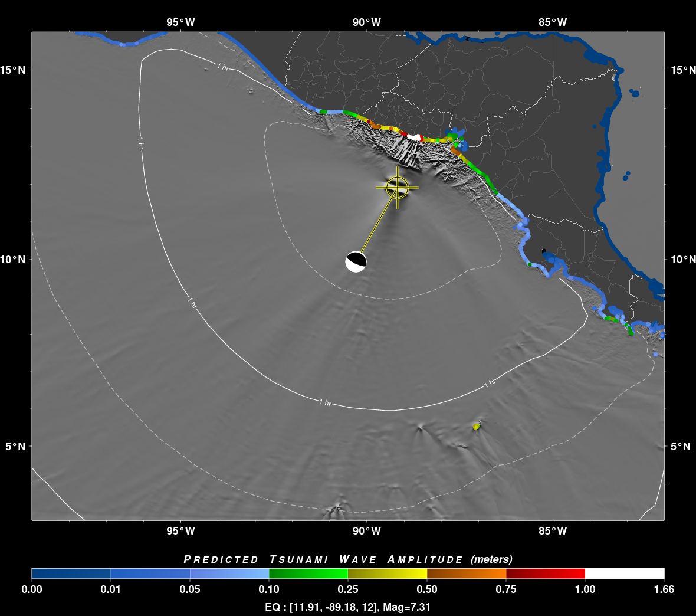Select the yellow 0.25–0.50 color bar segment
This screenshot has width=696, height=616.
[388, 574]
